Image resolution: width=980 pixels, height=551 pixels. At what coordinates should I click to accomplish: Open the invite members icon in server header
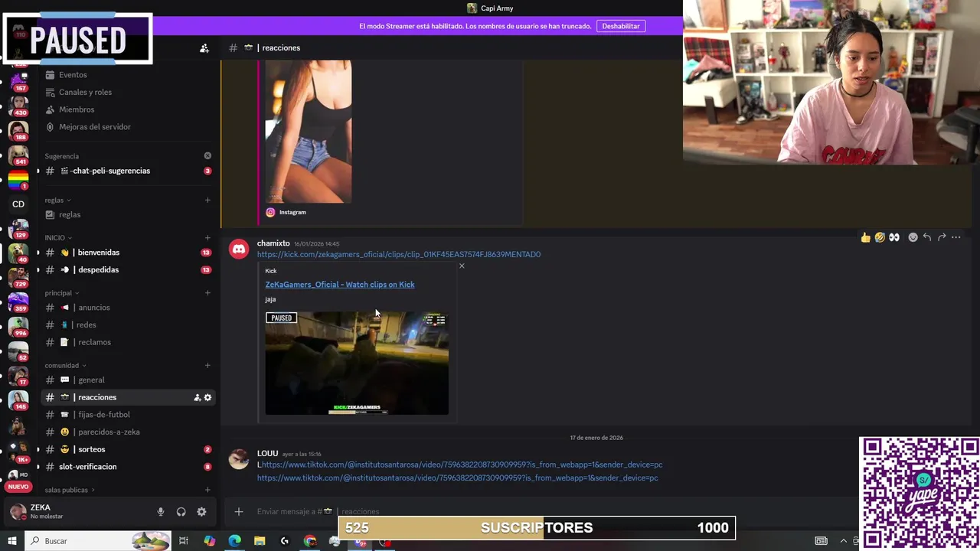pos(204,48)
